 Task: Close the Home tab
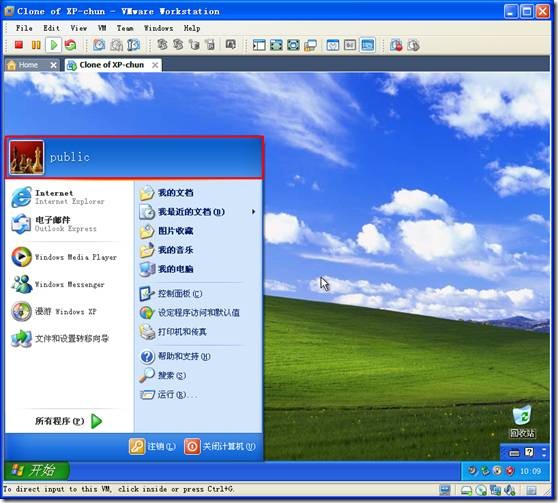[53, 65]
